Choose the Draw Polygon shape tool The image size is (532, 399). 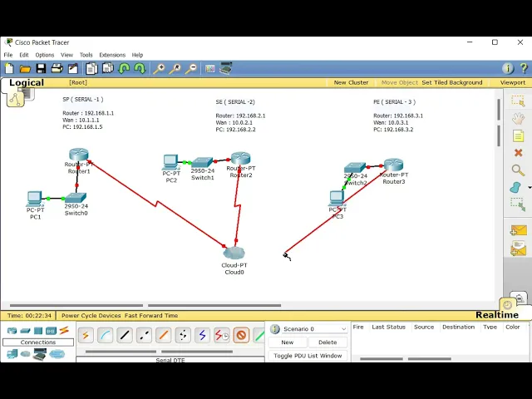[515, 187]
